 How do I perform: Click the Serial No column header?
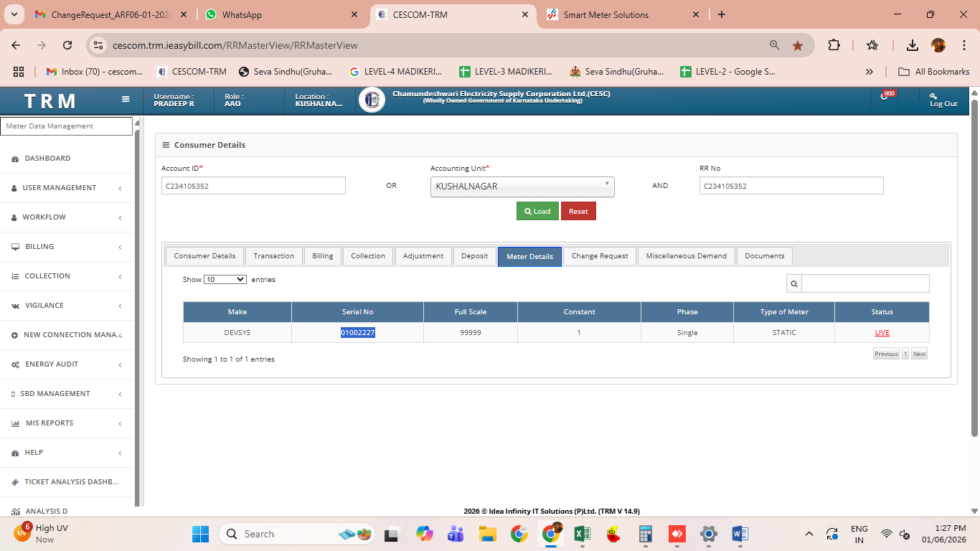357,312
